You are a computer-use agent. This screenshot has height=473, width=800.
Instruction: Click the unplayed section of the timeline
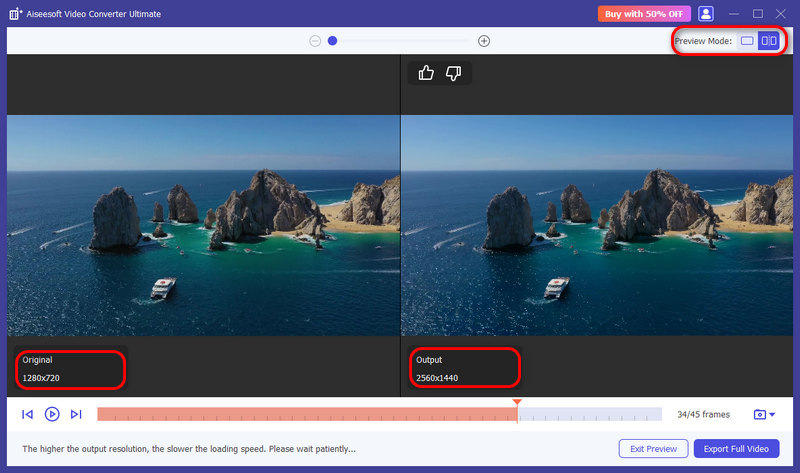coord(590,414)
